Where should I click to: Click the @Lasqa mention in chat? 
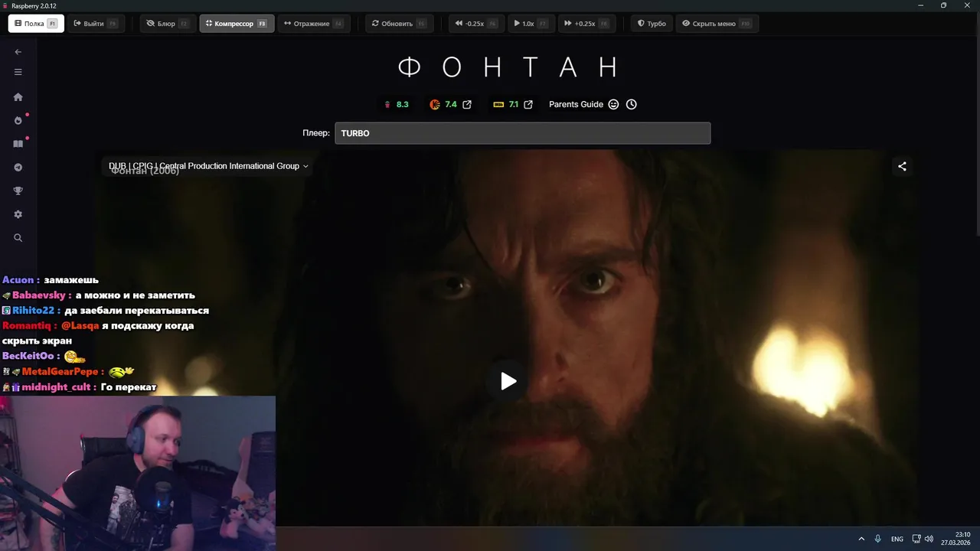80,325
